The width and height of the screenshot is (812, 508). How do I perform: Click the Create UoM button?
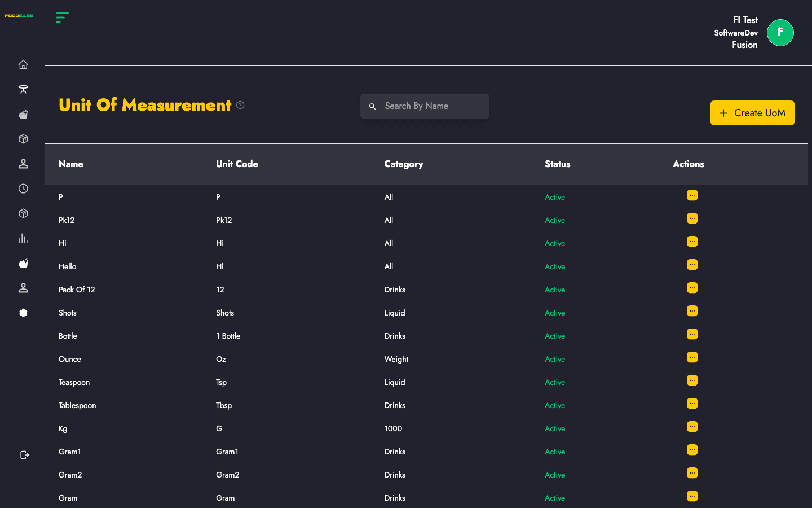(x=752, y=113)
